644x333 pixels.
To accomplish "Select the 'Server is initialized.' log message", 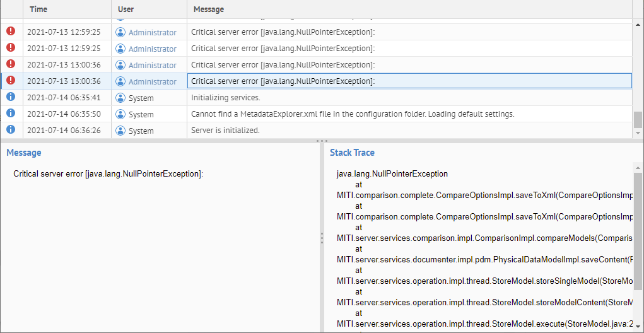I will 225,131.
